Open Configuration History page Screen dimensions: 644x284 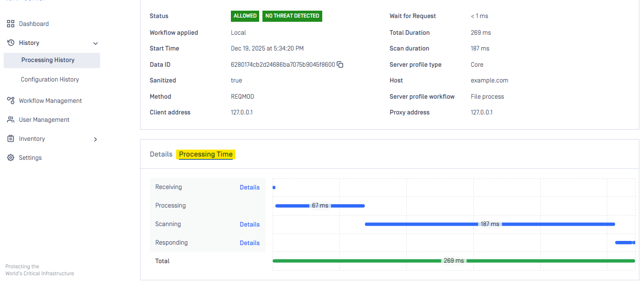(x=50, y=79)
